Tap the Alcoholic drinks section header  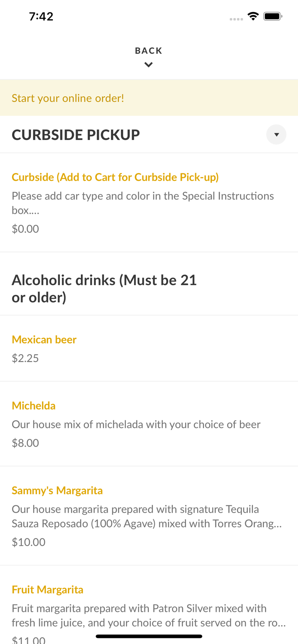(x=104, y=289)
